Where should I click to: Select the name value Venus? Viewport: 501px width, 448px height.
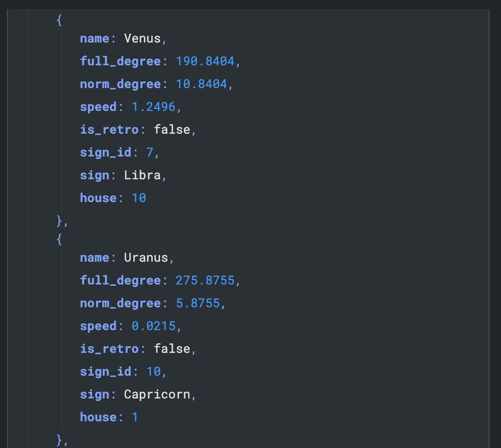point(142,39)
